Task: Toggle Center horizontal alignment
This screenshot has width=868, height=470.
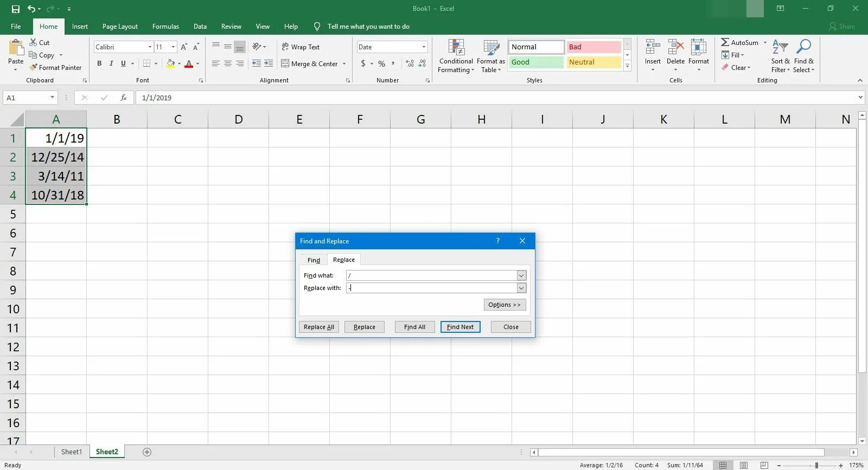Action: (227, 63)
